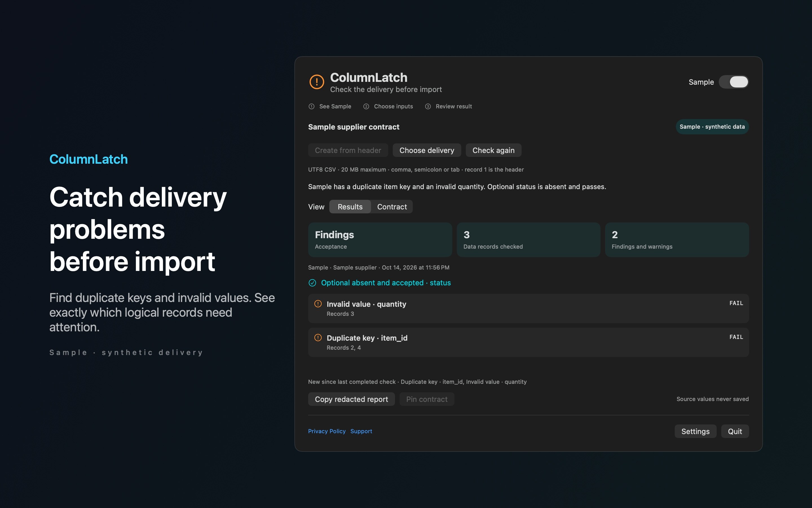Click the Invalid value · quantity finding title

point(367,304)
